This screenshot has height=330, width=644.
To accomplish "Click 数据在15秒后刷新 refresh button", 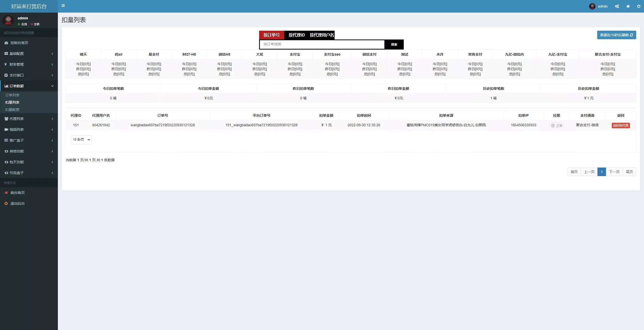I will [x=617, y=35].
